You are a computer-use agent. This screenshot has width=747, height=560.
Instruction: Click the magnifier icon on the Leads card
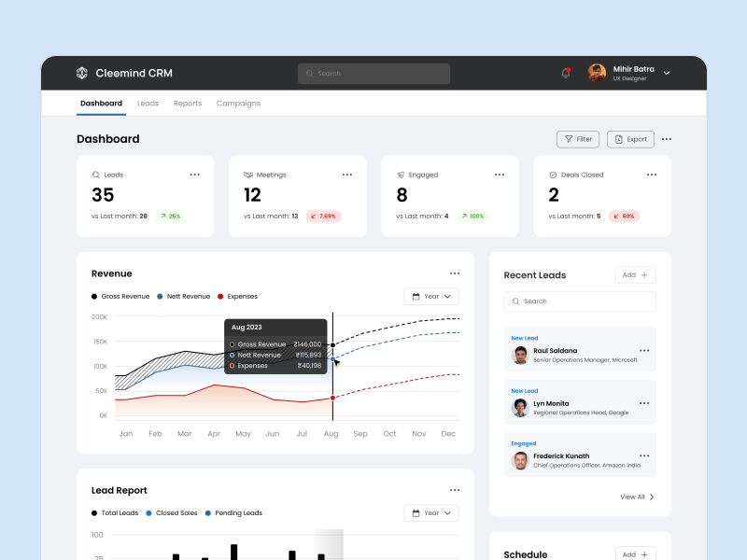(x=94, y=175)
